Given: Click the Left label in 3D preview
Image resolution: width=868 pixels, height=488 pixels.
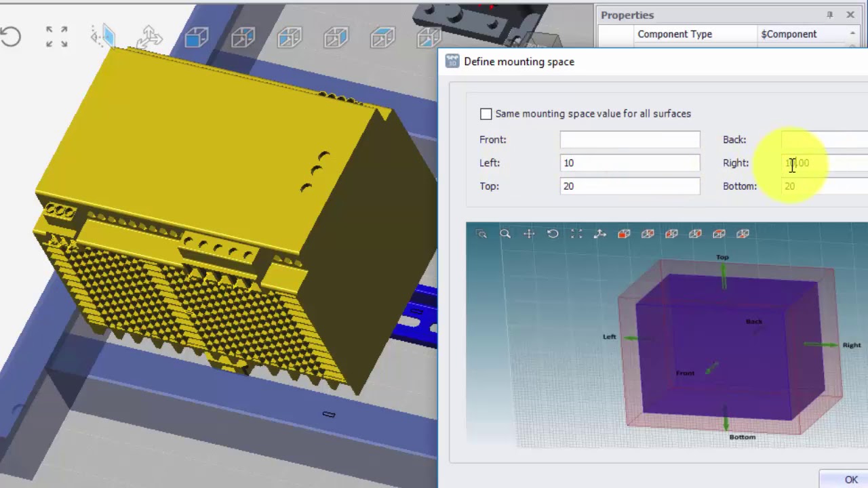Looking at the screenshot, I should (x=609, y=337).
